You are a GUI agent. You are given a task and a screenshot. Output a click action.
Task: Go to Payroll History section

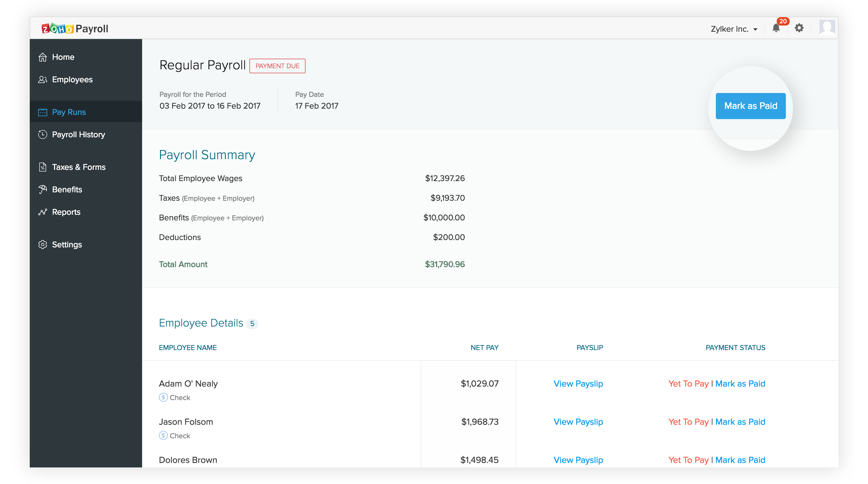[78, 135]
